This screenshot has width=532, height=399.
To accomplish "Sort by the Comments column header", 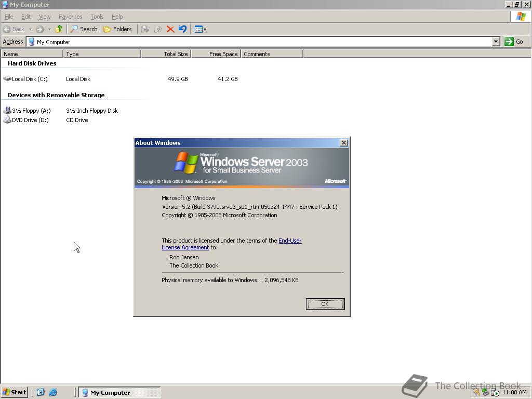I will [x=272, y=54].
